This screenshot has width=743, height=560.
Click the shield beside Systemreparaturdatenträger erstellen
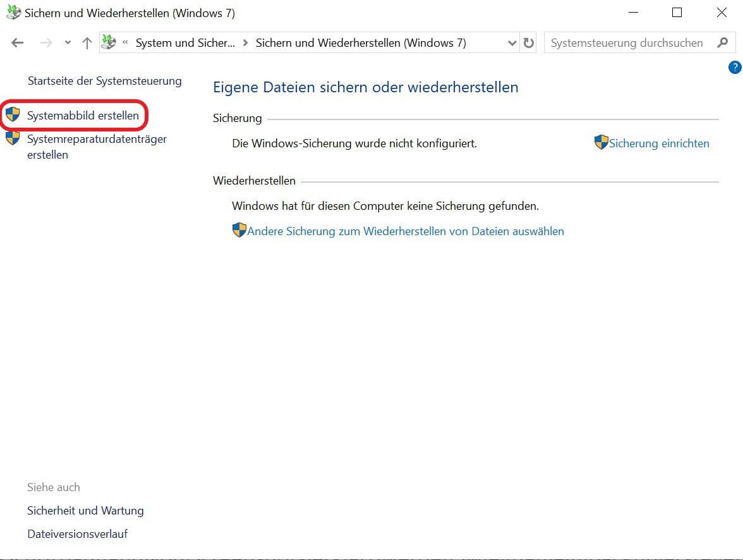[13, 138]
